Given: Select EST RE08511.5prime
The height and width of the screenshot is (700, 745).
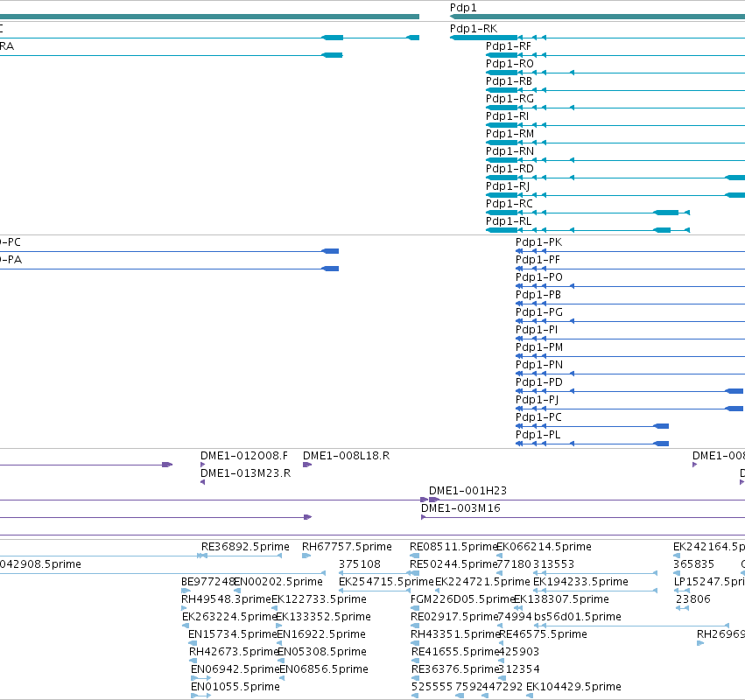Looking at the screenshot, I should click(453, 547).
